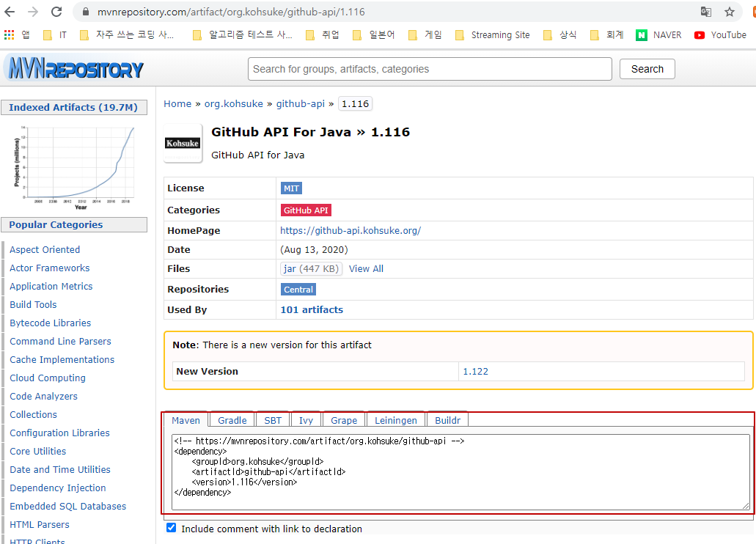Open the Home breadcrumb link
Screen dimensions: 756x544
177,103
